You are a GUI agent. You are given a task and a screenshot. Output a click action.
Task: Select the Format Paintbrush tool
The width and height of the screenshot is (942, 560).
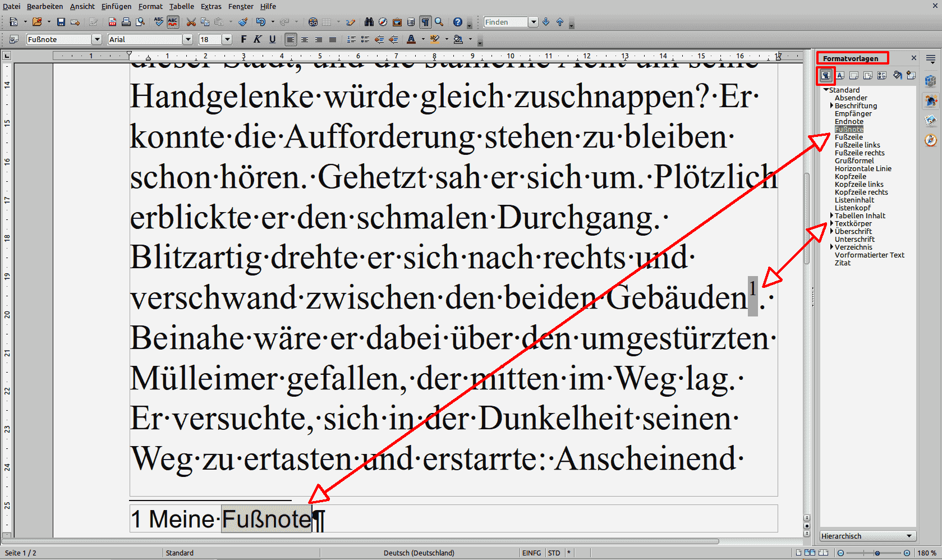(242, 22)
